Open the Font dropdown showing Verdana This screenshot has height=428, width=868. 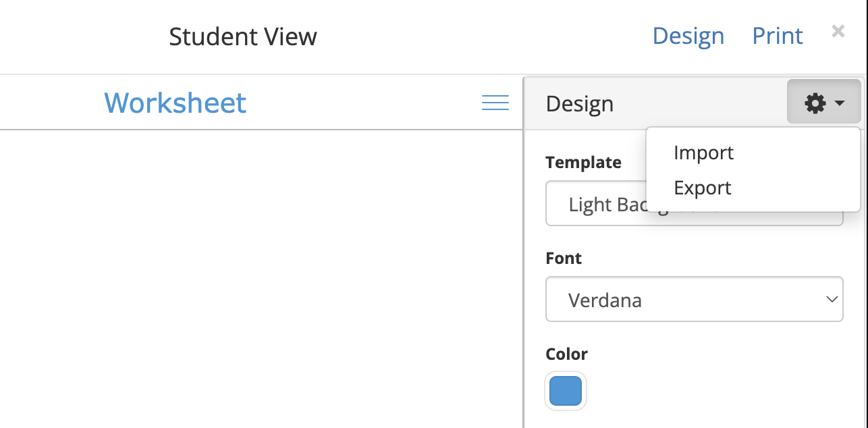tap(694, 299)
